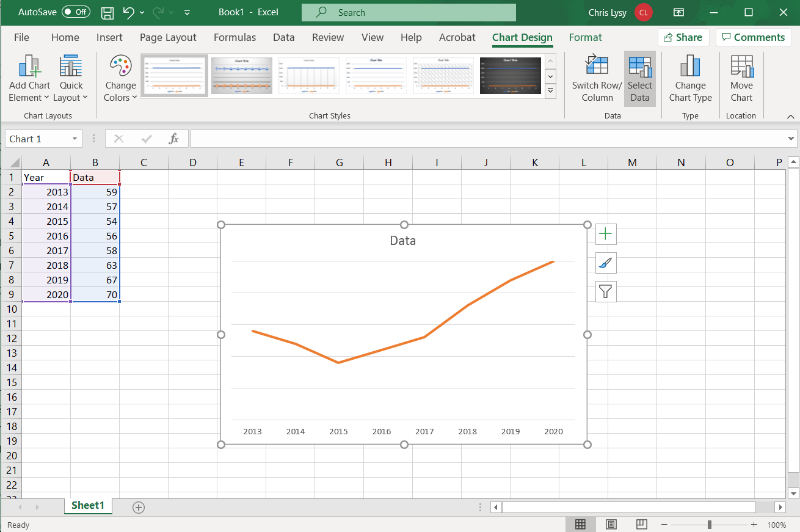Viewport: 800px width, 532px height.
Task: Switch to Page Break Preview icon
Action: pyautogui.click(x=641, y=524)
